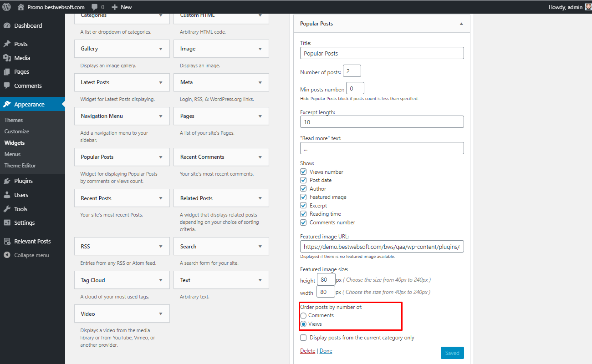Viewport: 592px width, 364px height.
Task: Click the Media icon in sidebar
Action: pyautogui.click(x=7, y=58)
